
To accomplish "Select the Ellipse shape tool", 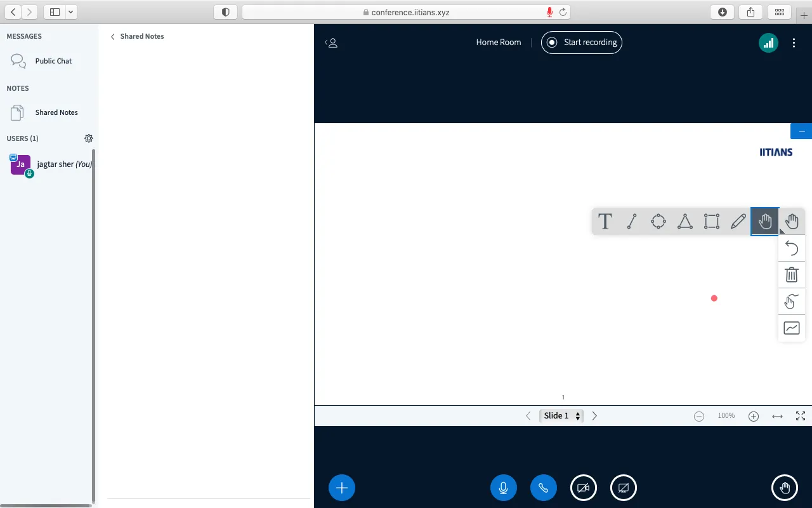I will (x=658, y=222).
